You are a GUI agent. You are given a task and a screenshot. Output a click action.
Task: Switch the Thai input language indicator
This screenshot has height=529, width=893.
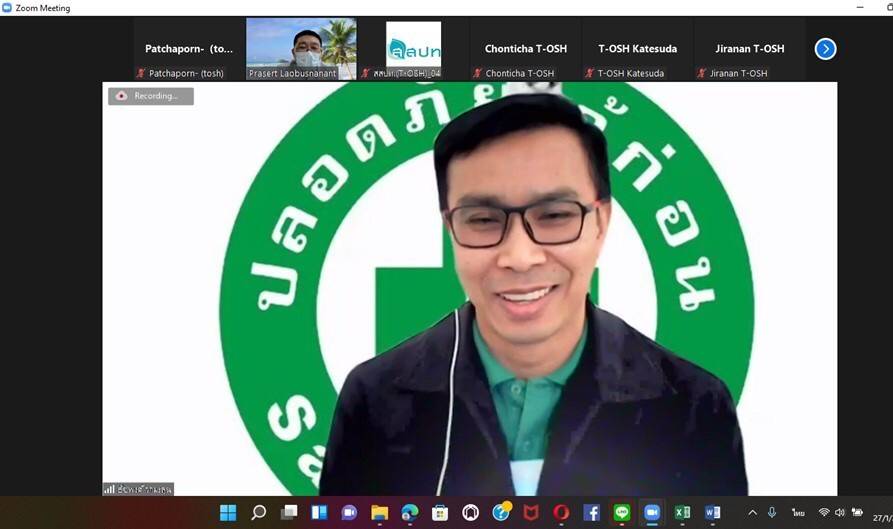(798, 512)
